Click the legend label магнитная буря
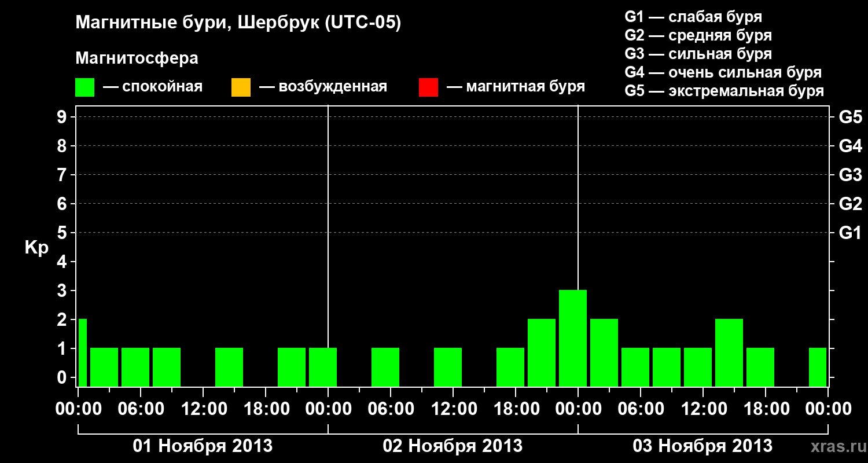This screenshot has width=868, height=463. click(x=525, y=87)
